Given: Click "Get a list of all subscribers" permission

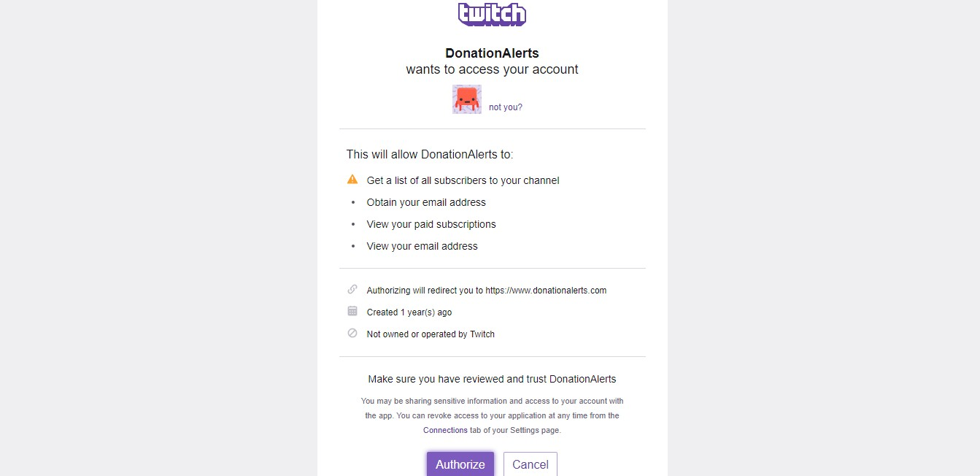Looking at the screenshot, I should point(463,180).
